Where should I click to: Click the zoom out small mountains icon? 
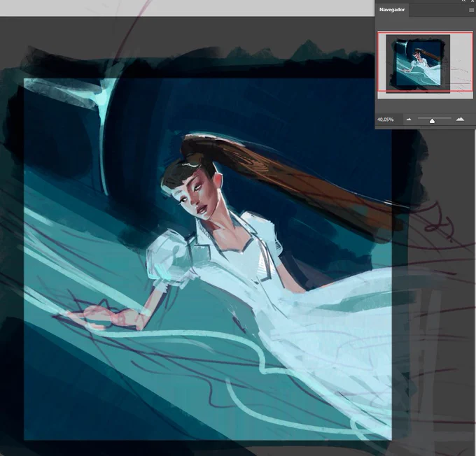[x=409, y=120]
